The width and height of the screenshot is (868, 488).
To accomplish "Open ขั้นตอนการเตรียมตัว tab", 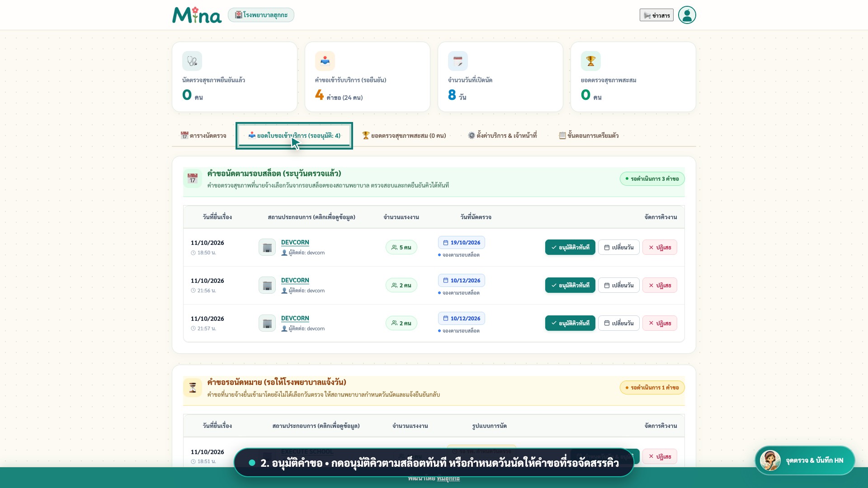I will click(x=589, y=136).
